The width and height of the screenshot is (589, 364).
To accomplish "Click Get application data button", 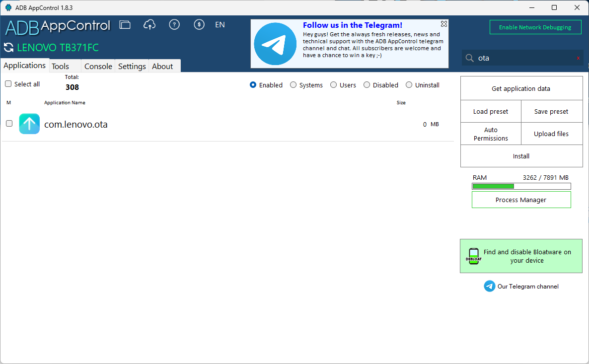I will 521,89.
